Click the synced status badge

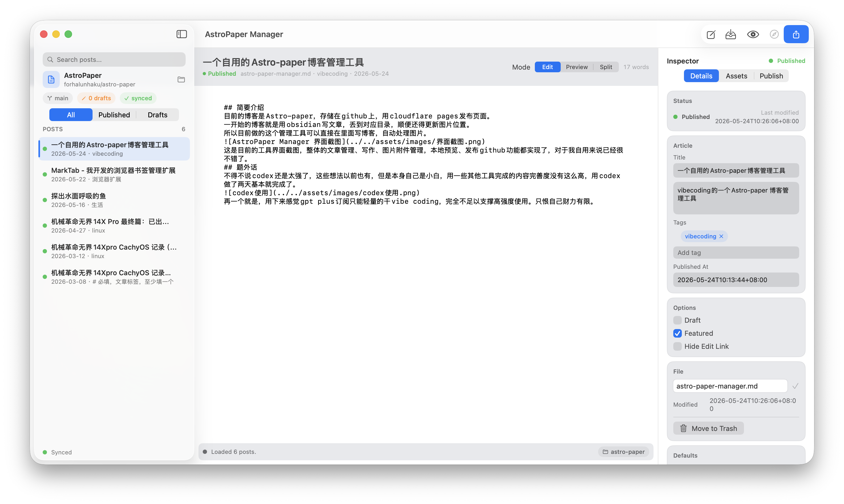point(138,98)
